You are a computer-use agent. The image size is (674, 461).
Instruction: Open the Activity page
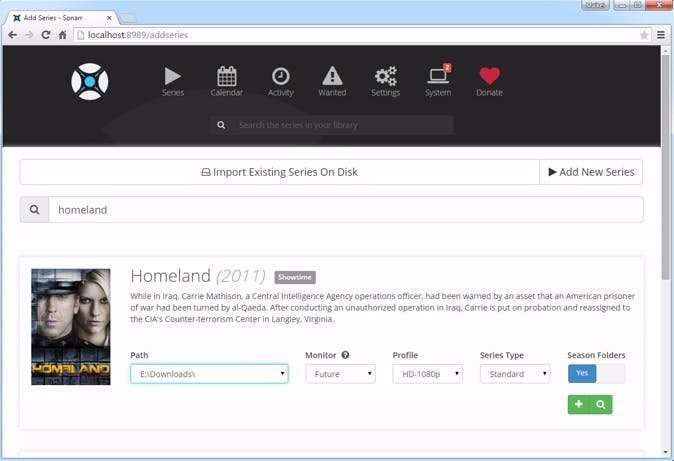pos(280,81)
